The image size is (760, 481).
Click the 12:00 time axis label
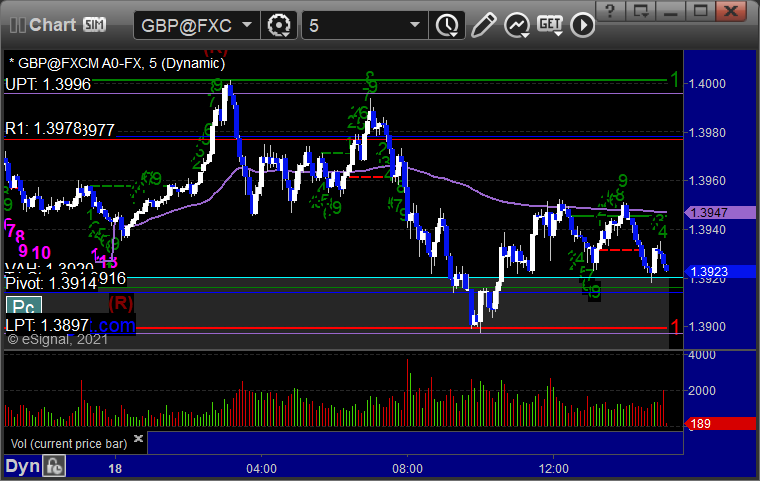[x=554, y=468]
